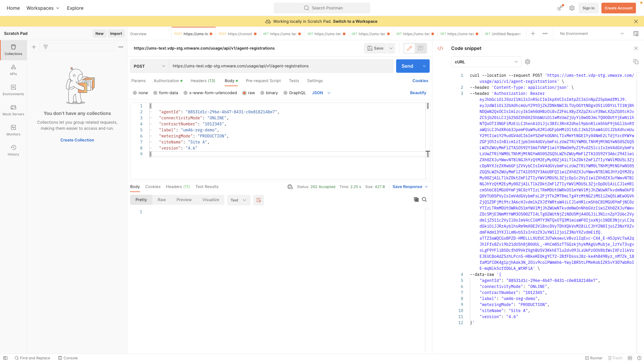Image resolution: width=644 pixels, height=362 pixels.
Task: Toggle word wrap in the response
Action: click(x=258, y=200)
